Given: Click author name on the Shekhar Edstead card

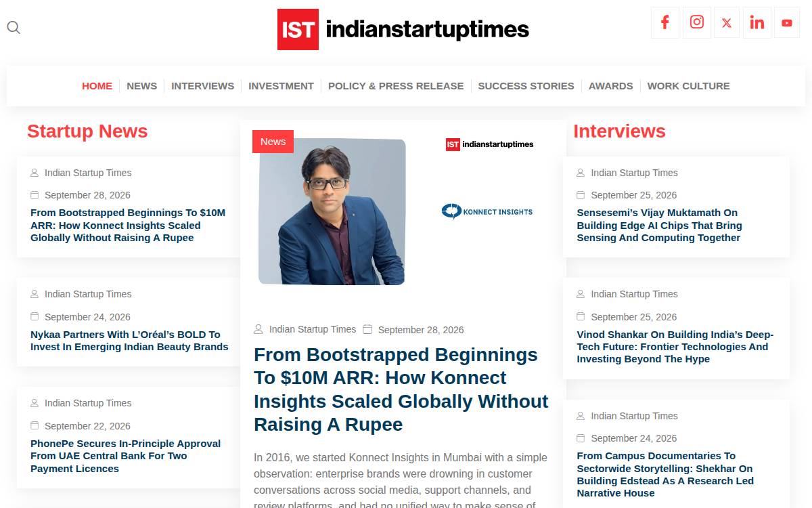Looking at the screenshot, I should [634, 416].
